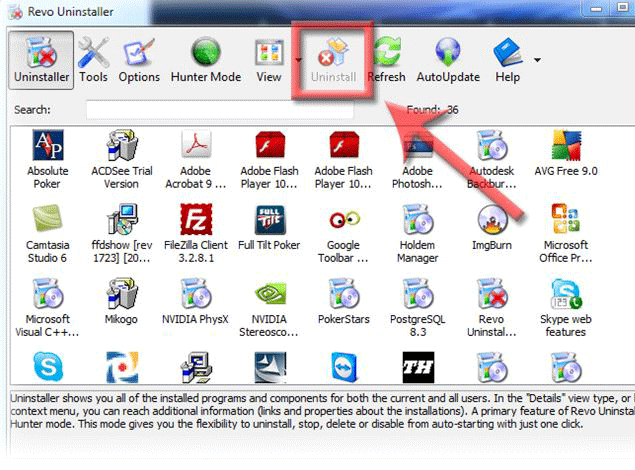Select the blue Skype icon in bottom row
This screenshot has height=470, width=635.
pos(48,367)
